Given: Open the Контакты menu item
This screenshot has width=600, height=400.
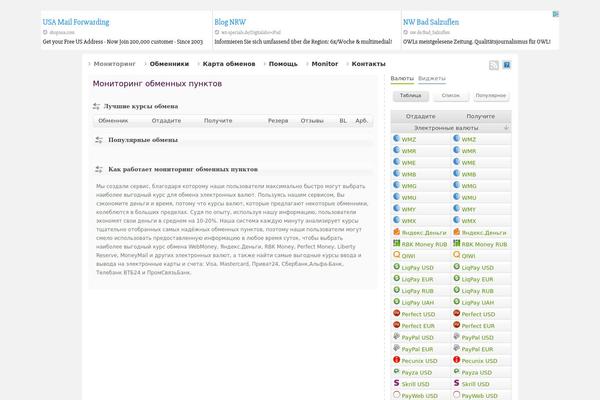Looking at the screenshot, I should click(368, 64).
